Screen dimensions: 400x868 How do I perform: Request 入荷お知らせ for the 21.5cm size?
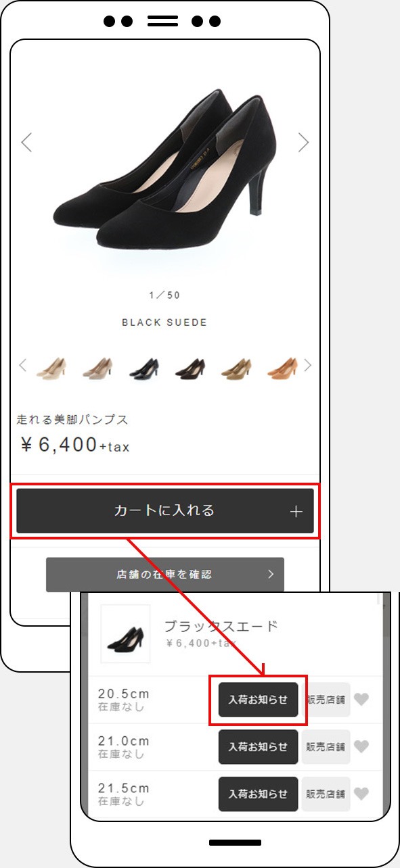pyautogui.click(x=258, y=794)
